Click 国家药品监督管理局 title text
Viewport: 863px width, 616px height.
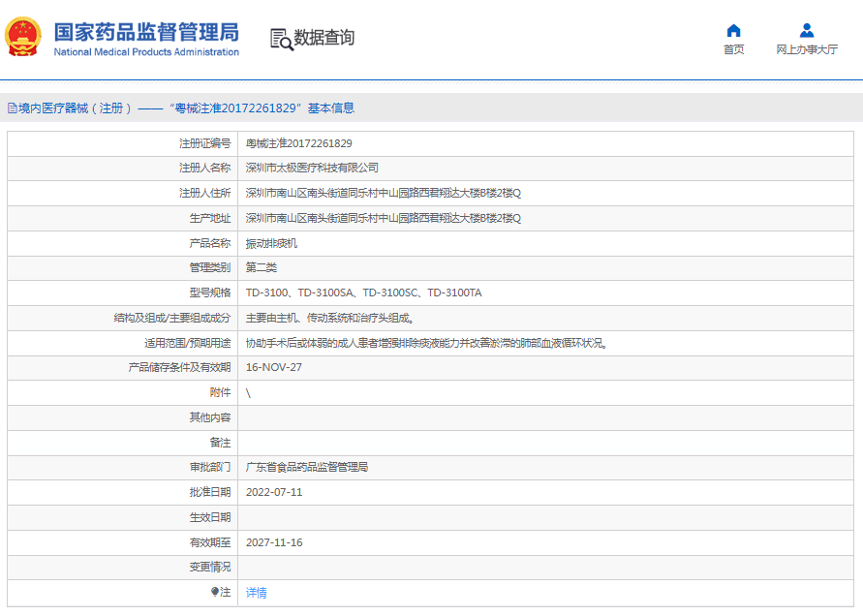(146, 32)
